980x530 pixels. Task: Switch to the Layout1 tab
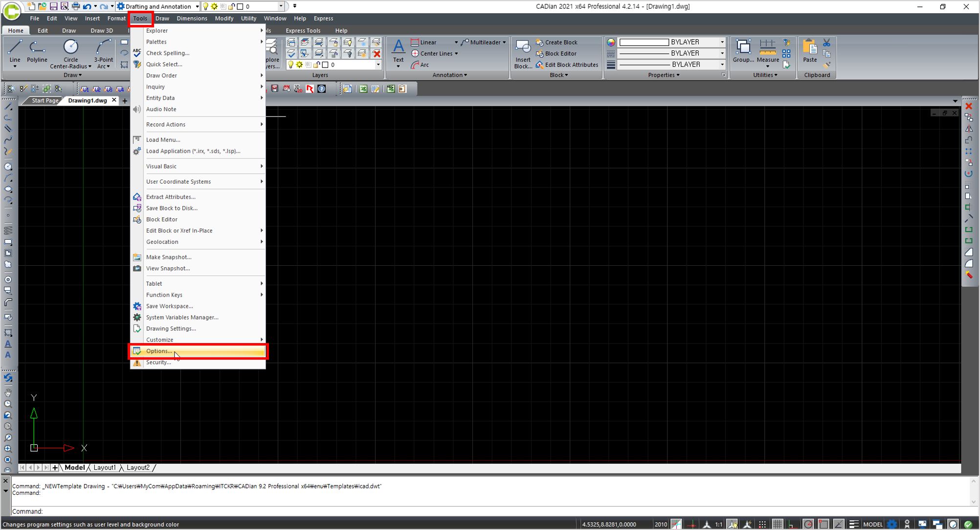105,468
